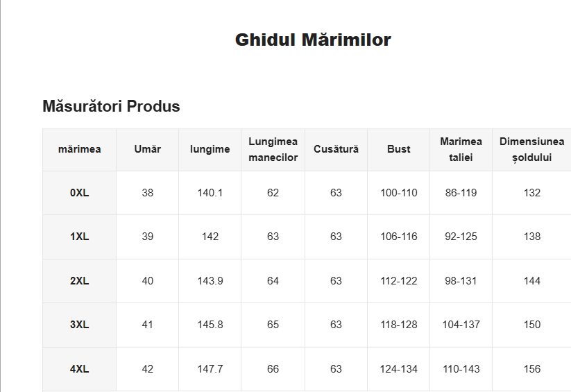Select the Cusătură column header
The height and width of the screenshot is (392, 571).
(336, 149)
